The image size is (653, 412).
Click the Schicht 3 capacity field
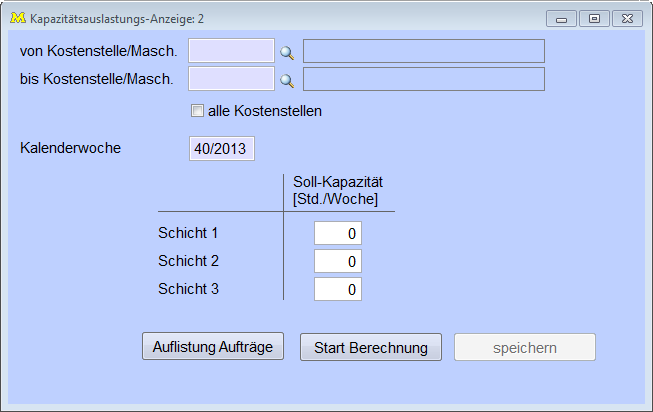pos(338,289)
